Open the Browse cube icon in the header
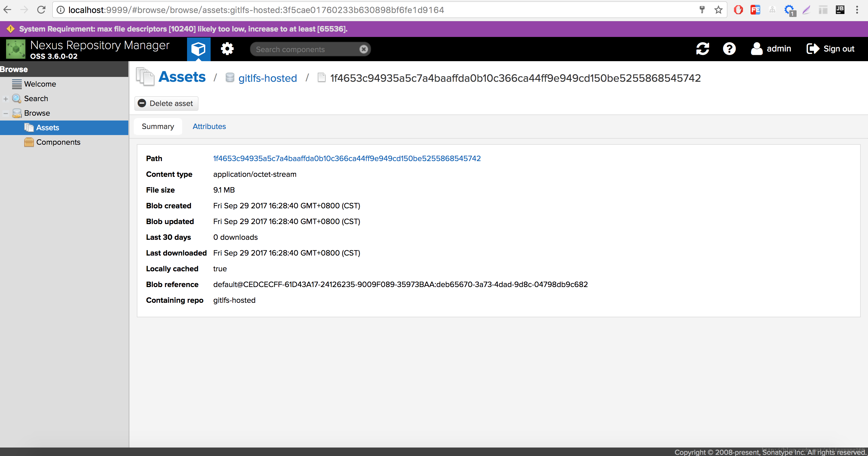The image size is (868, 456). 199,49
